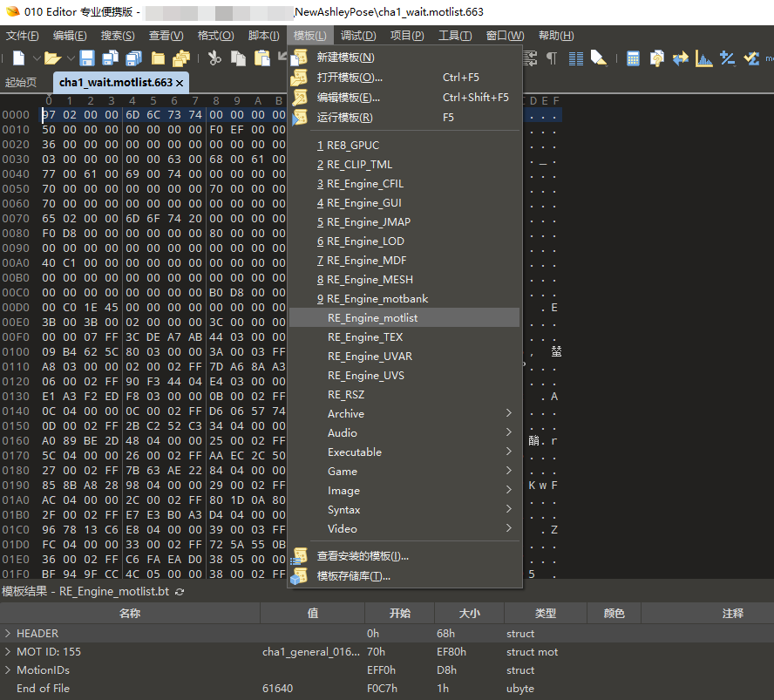Screen dimensions: 774x700
Task: Click the new template icon beside 新建模板
Action: tap(299, 58)
